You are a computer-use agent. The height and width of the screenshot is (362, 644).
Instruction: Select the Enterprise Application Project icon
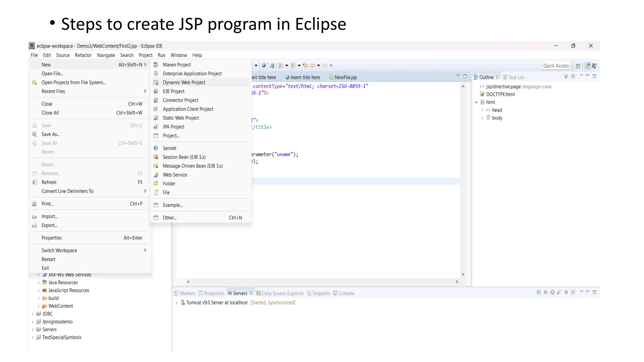(156, 73)
